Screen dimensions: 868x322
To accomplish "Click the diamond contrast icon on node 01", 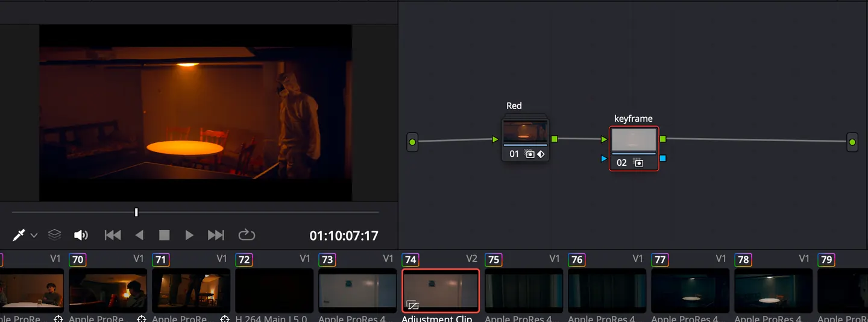I will tap(541, 154).
